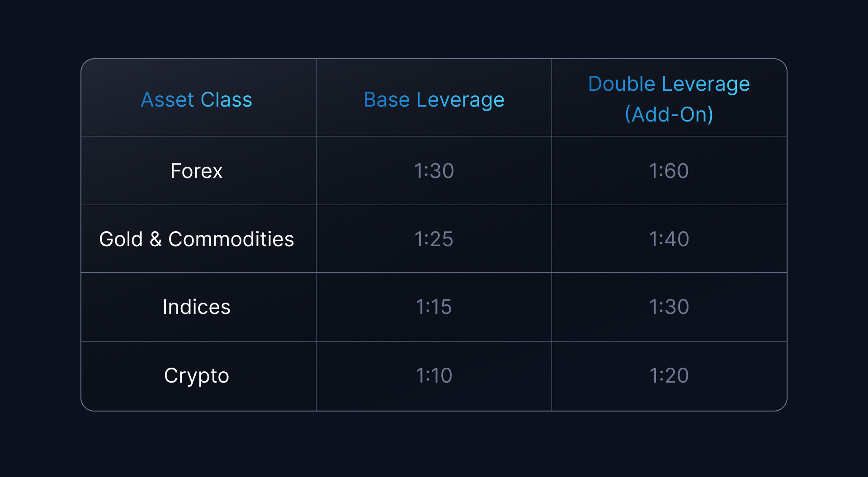Select the Gold & Commodities row label

tap(197, 239)
